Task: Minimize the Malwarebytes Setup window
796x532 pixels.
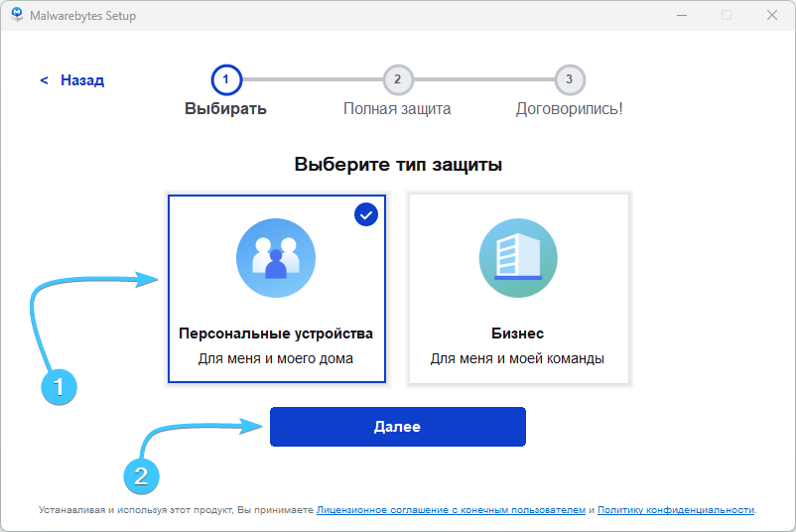Action: point(681,16)
